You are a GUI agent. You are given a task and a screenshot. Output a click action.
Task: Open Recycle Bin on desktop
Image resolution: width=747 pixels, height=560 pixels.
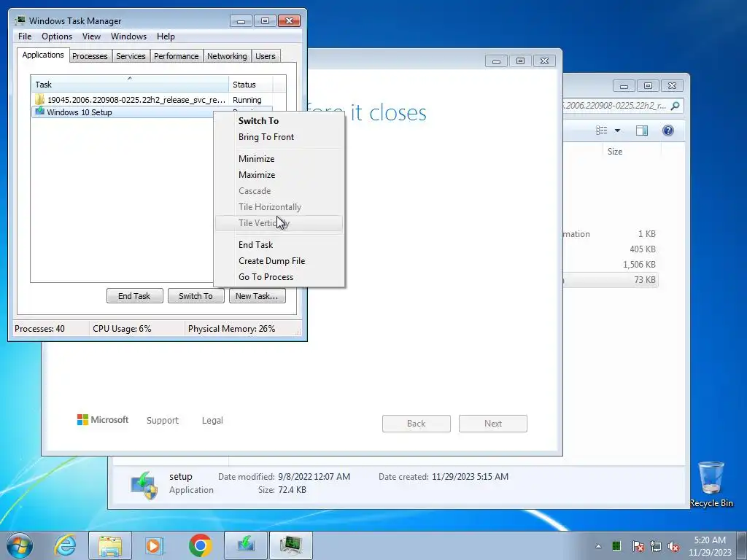[x=711, y=484]
